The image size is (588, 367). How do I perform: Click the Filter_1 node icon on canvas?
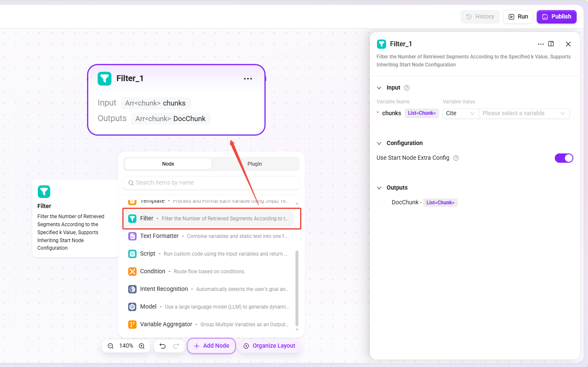[105, 79]
